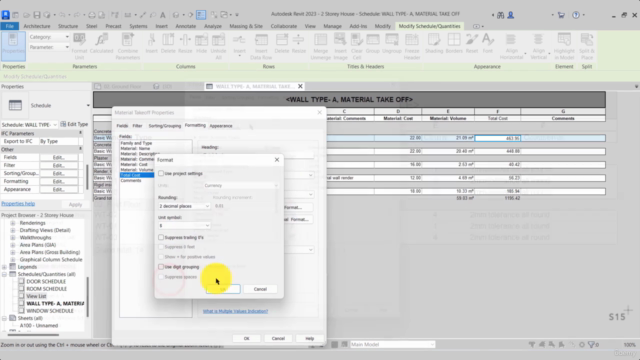The width and height of the screenshot is (640, 360).
Task: Open the 'What is Multiple Values Indication?' link
Action: point(236,311)
